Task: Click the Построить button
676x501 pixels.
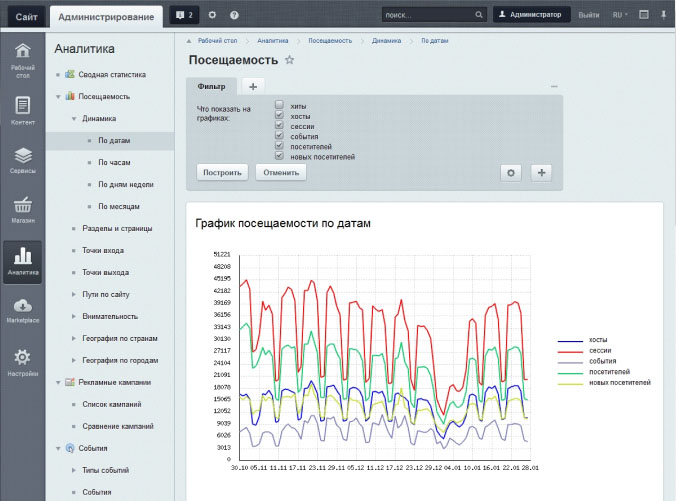Action: [222, 172]
